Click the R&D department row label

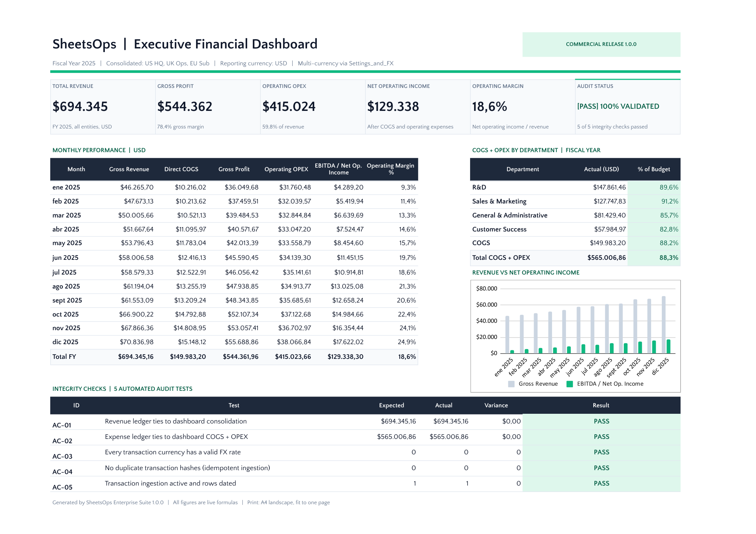(x=479, y=187)
